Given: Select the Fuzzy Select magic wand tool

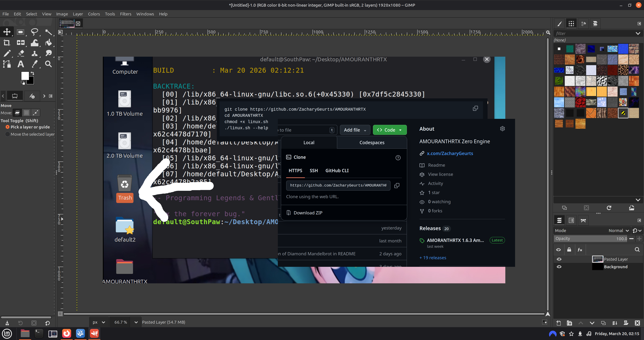Looking at the screenshot, I should (48, 32).
